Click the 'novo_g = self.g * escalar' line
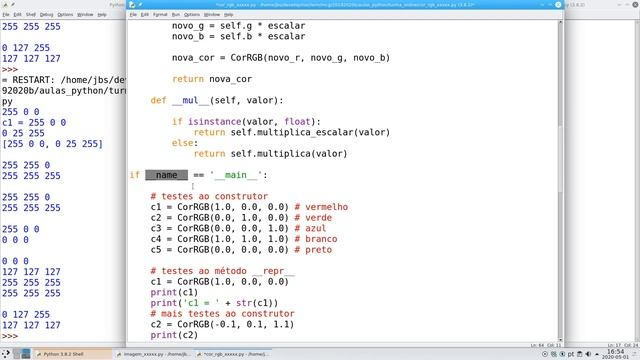The image size is (640, 360). [x=238, y=26]
